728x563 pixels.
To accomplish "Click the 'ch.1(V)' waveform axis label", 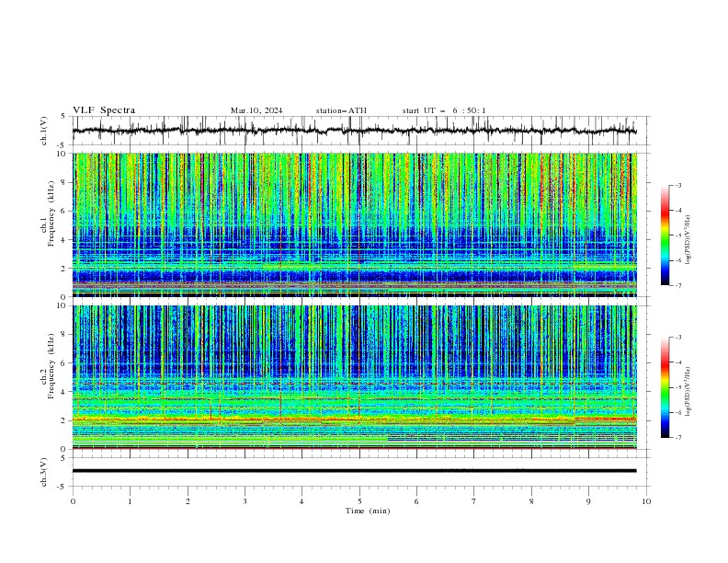I will coord(44,131).
